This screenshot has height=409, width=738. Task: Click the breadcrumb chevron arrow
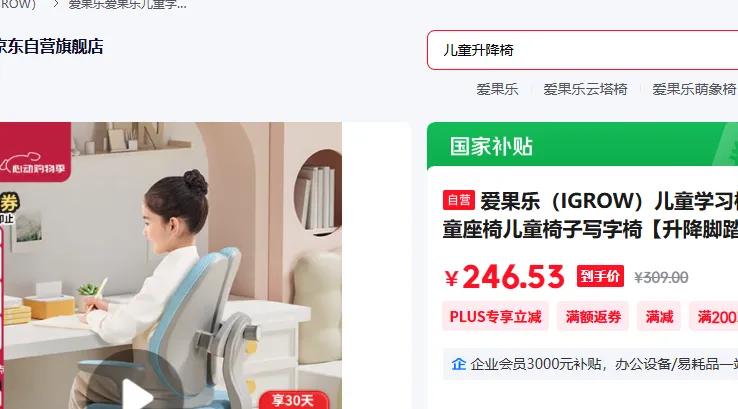tap(55, 5)
